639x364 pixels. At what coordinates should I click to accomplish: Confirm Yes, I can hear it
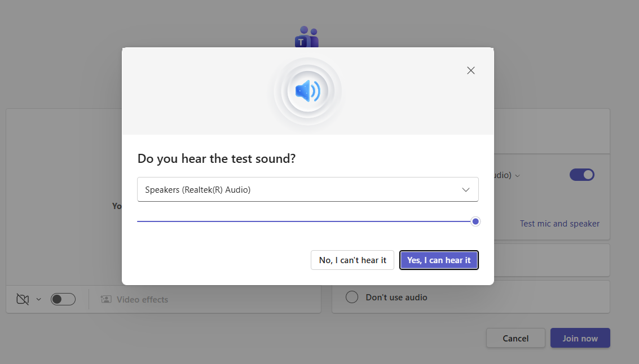click(439, 260)
